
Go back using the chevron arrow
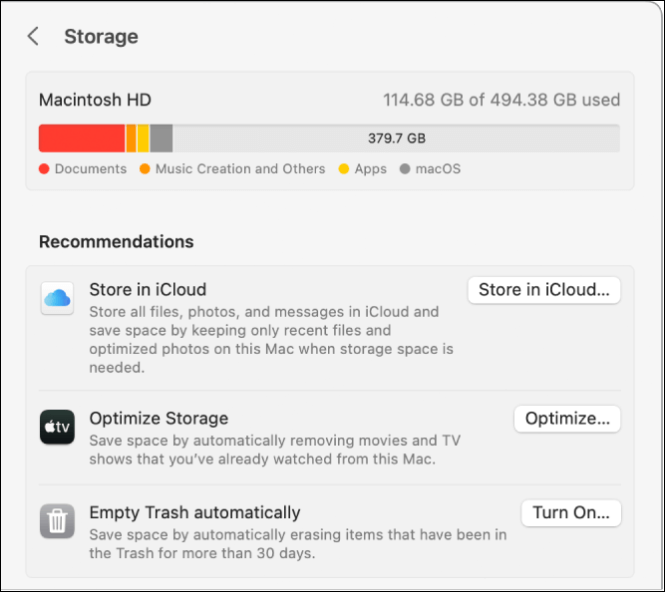coord(33,37)
